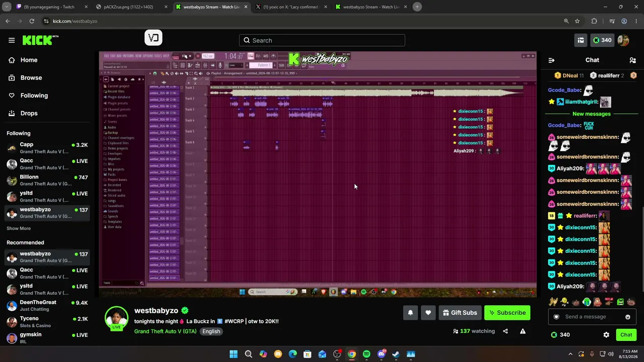Open the Kick hamburger sidebar menu
Screen dimensions: 644x362
(12, 40)
